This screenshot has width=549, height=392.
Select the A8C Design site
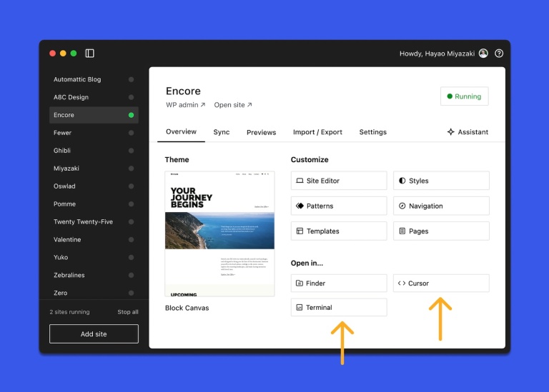[x=94, y=97]
